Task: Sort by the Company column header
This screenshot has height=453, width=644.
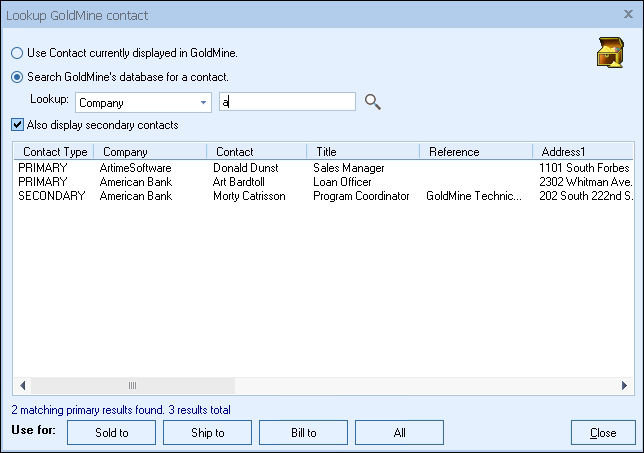Action: click(150, 152)
